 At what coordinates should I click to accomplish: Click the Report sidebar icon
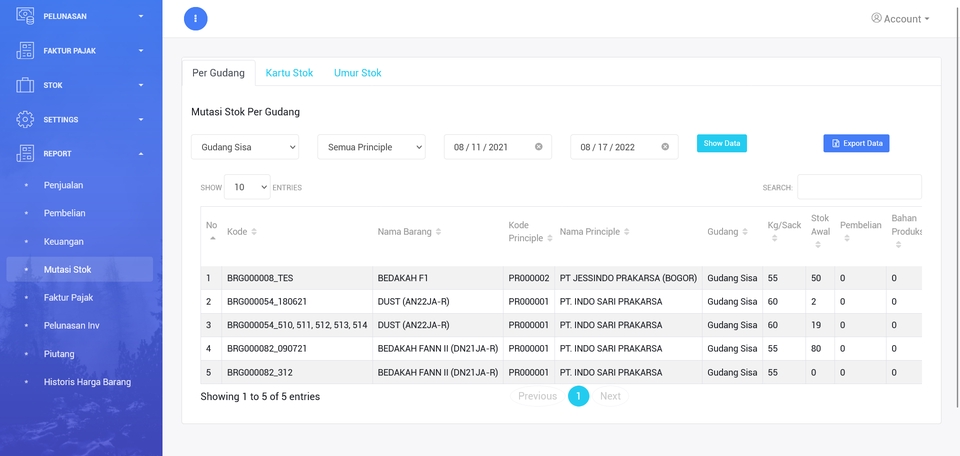click(x=25, y=154)
